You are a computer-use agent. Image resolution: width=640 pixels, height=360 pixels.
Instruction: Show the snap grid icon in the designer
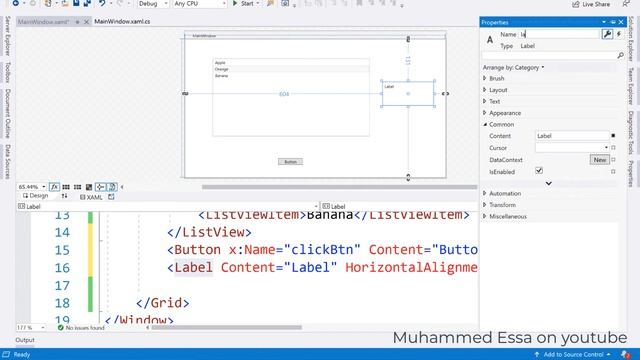click(66, 187)
